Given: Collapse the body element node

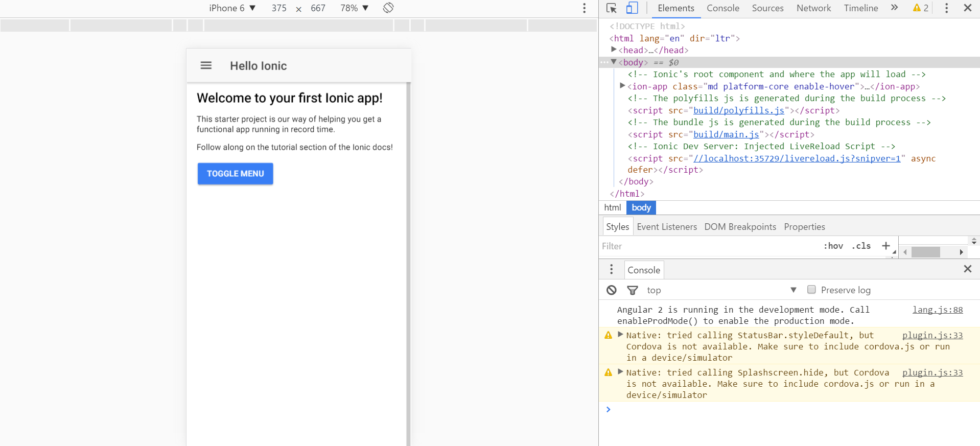Looking at the screenshot, I should click(614, 62).
